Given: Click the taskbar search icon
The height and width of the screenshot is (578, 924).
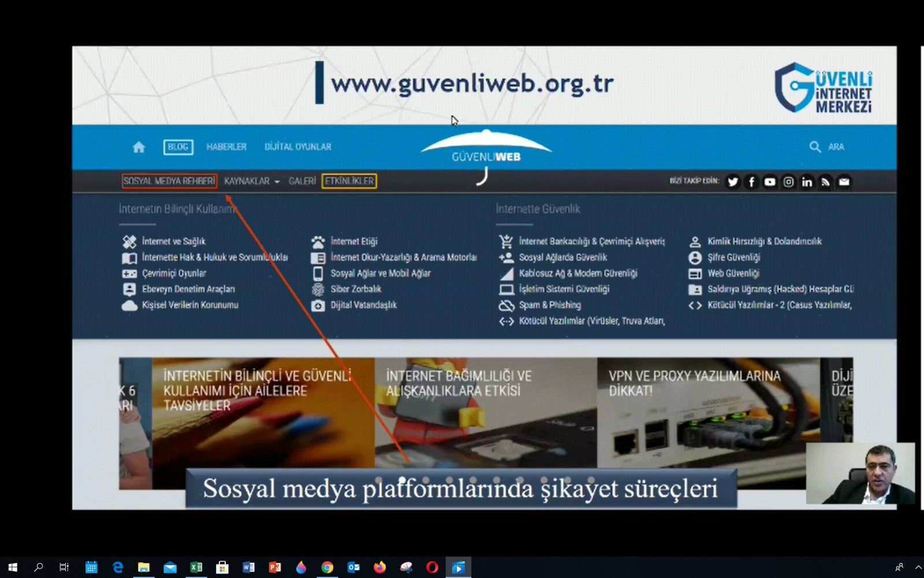Looking at the screenshot, I should 39,568.
